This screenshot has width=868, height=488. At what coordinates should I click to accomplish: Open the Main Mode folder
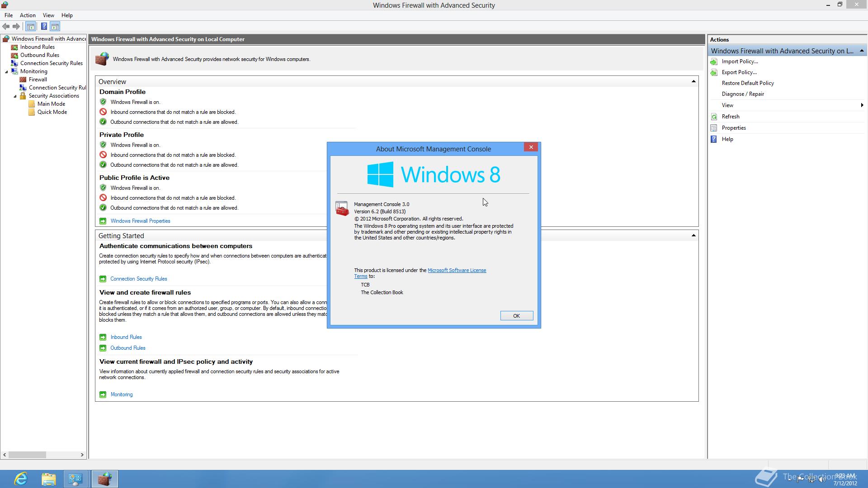click(x=51, y=104)
